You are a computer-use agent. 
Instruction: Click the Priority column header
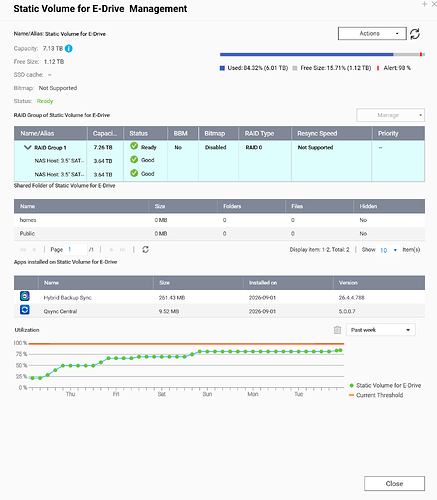pyautogui.click(x=398, y=133)
